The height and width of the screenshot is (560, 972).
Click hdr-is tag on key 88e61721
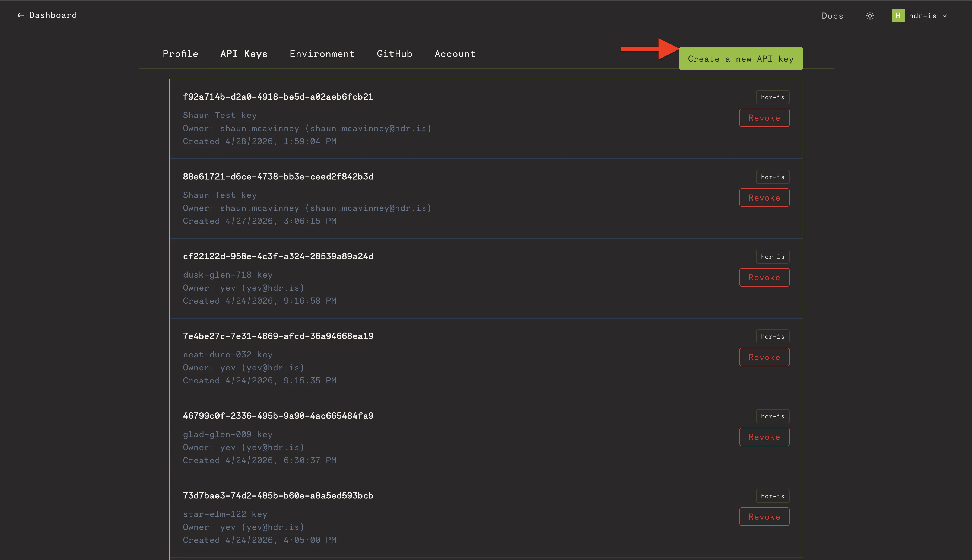click(772, 177)
